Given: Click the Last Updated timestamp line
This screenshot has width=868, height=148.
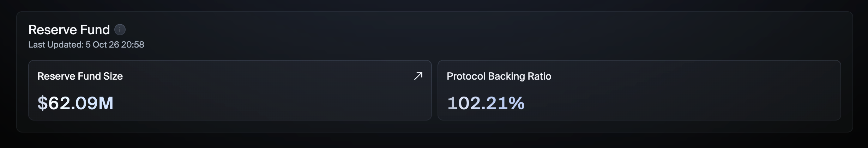Looking at the screenshot, I should tap(86, 45).
